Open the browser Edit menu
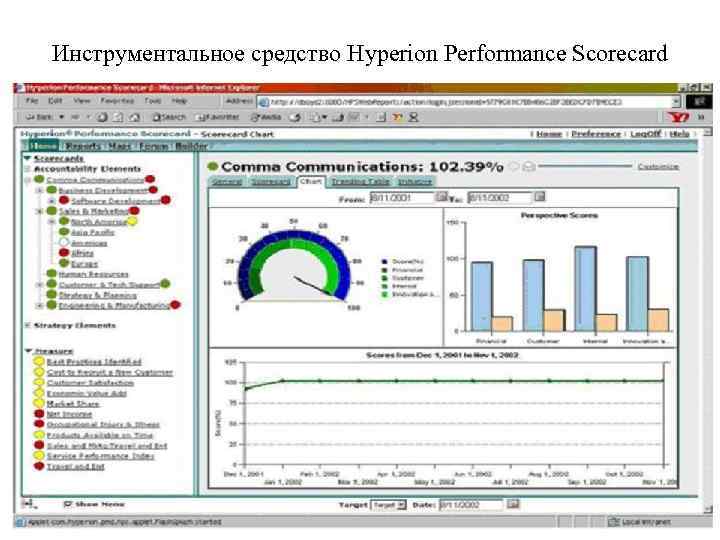The width and height of the screenshot is (720, 540). pyautogui.click(x=55, y=101)
